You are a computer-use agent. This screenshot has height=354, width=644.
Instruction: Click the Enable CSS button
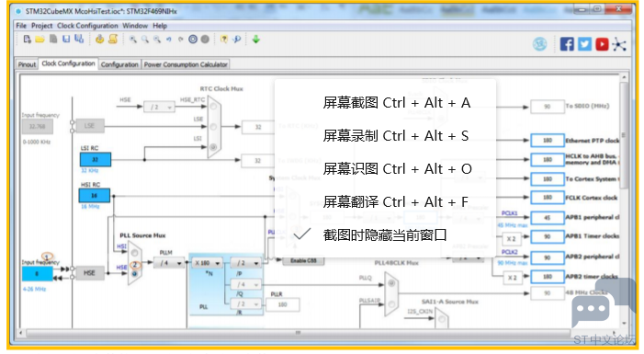coord(303,260)
